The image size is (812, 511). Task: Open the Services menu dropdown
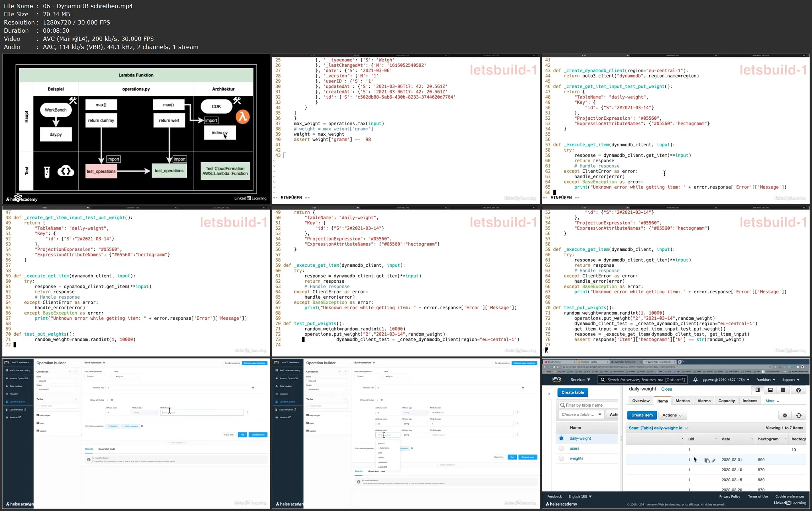pyautogui.click(x=580, y=380)
